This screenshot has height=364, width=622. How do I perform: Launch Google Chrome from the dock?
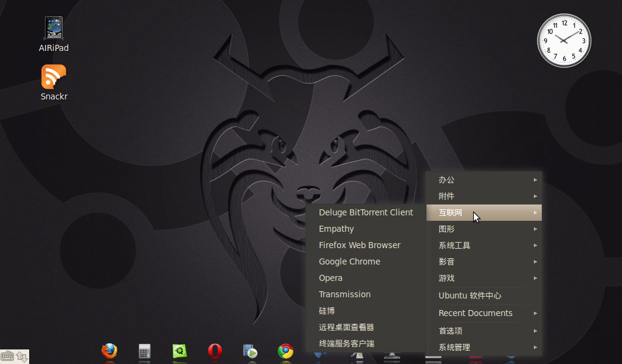pos(285,351)
